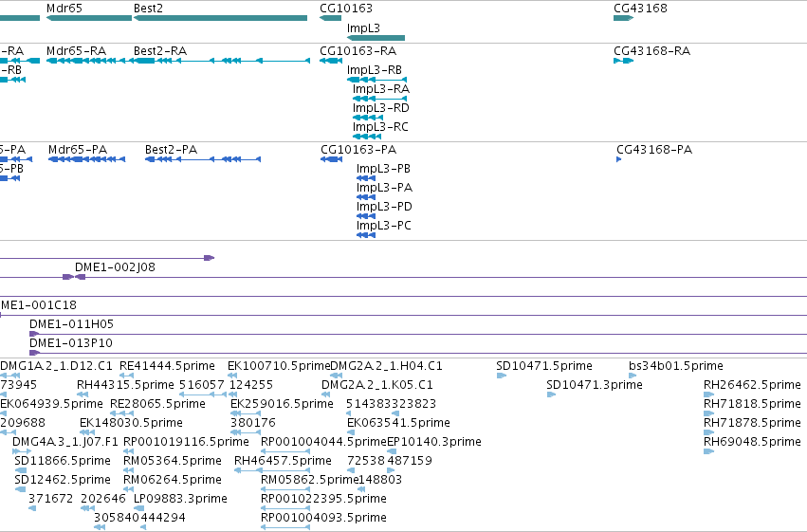Open EST DMG2A.2_1.H04.C1

[x=386, y=366]
